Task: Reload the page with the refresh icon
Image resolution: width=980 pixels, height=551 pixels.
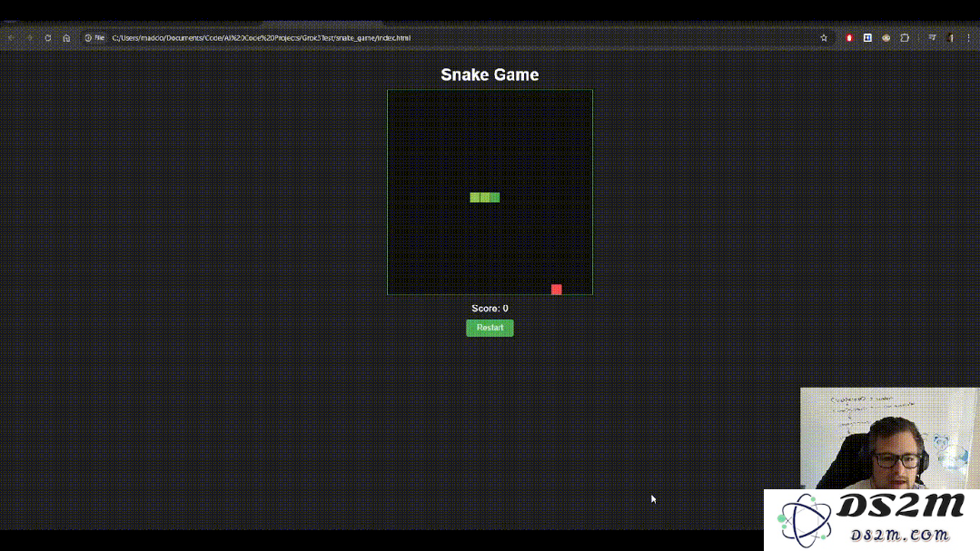Action: [x=48, y=38]
